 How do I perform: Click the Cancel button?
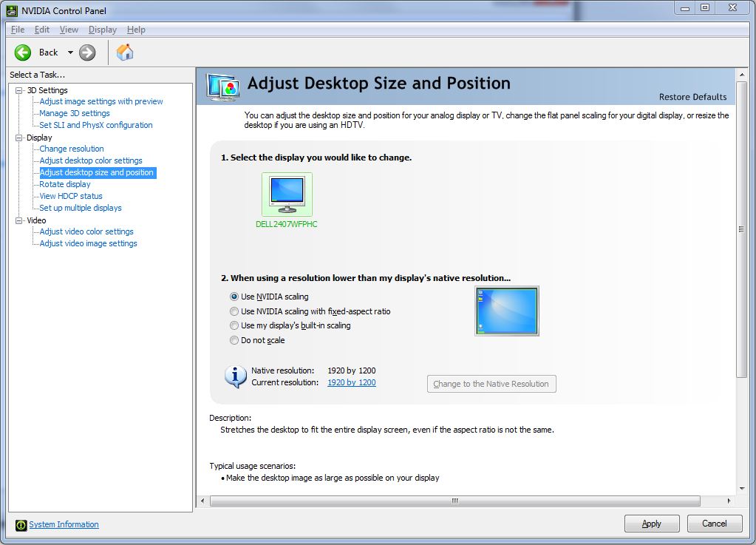click(715, 524)
